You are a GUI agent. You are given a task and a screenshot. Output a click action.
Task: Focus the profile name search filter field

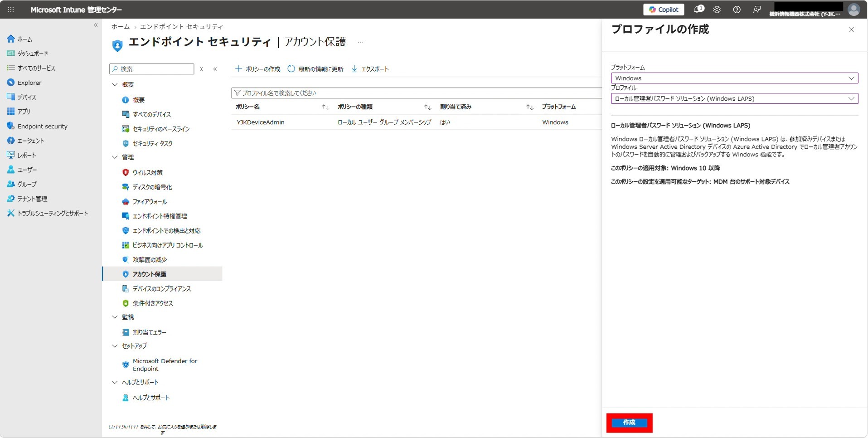(x=417, y=93)
